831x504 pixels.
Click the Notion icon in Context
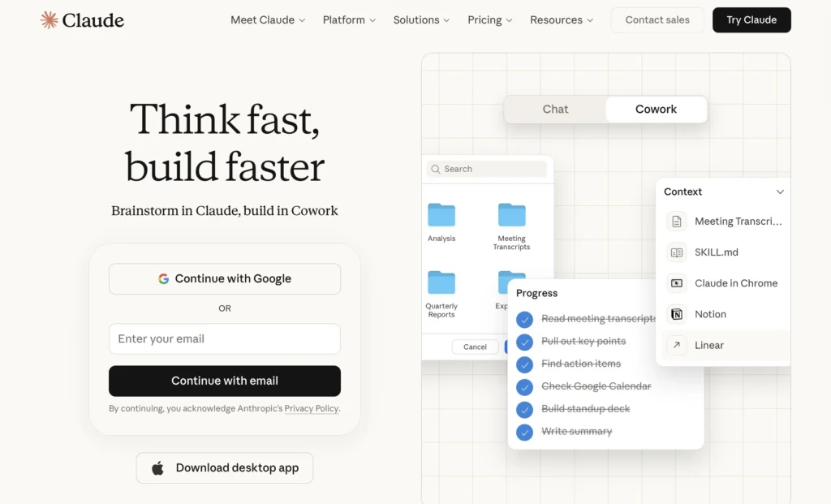click(677, 314)
